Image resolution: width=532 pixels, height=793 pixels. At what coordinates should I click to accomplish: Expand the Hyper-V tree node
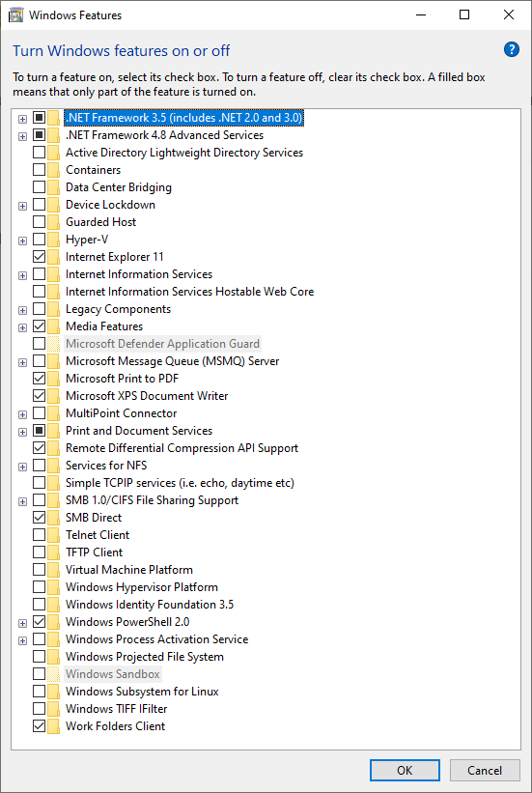click(x=22, y=241)
